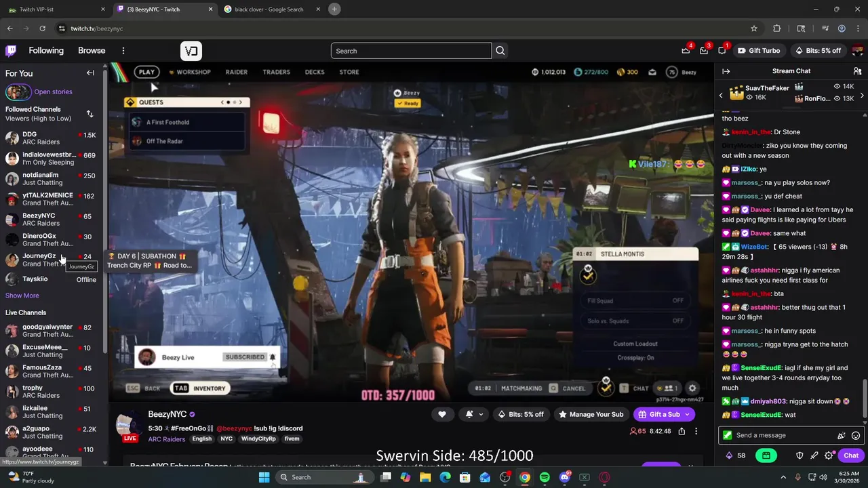Click the browser address bar
868x488 pixels.
coord(400,28)
